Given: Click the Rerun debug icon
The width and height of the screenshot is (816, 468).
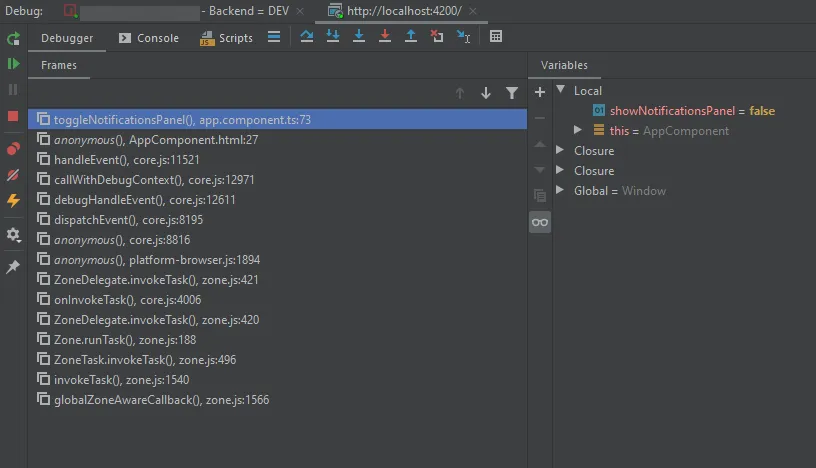Looking at the screenshot, I should tap(13, 38).
